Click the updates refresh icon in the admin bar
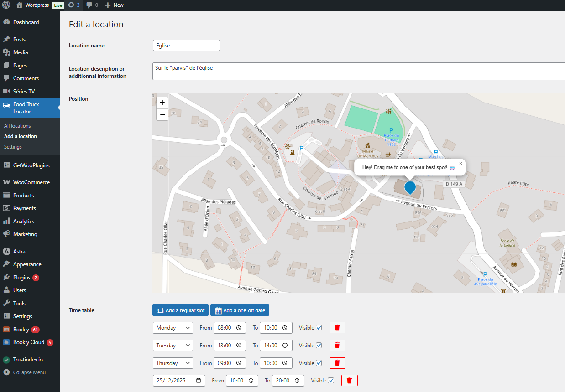Viewport: 565px width, 392px height. tap(72, 5)
